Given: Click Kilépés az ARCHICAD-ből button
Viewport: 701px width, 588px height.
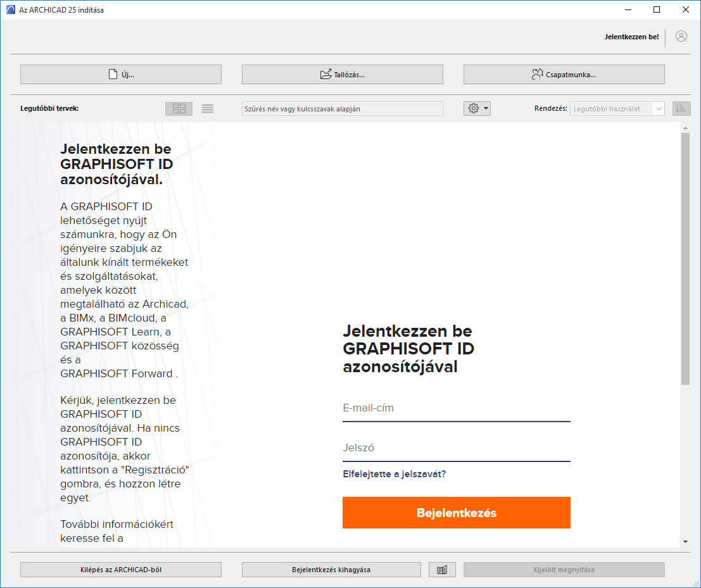Looking at the screenshot, I should pyautogui.click(x=121, y=570).
